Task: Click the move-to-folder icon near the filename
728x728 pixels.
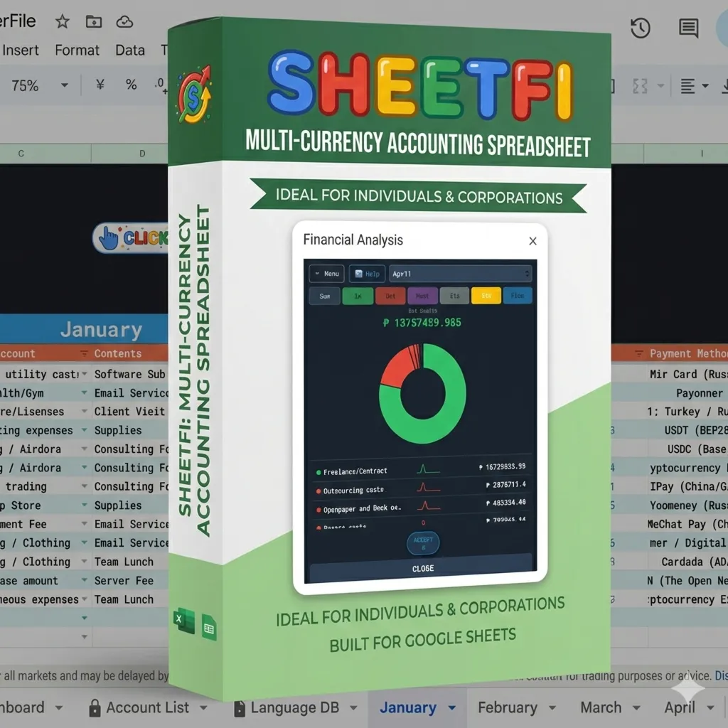Action: [95, 21]
